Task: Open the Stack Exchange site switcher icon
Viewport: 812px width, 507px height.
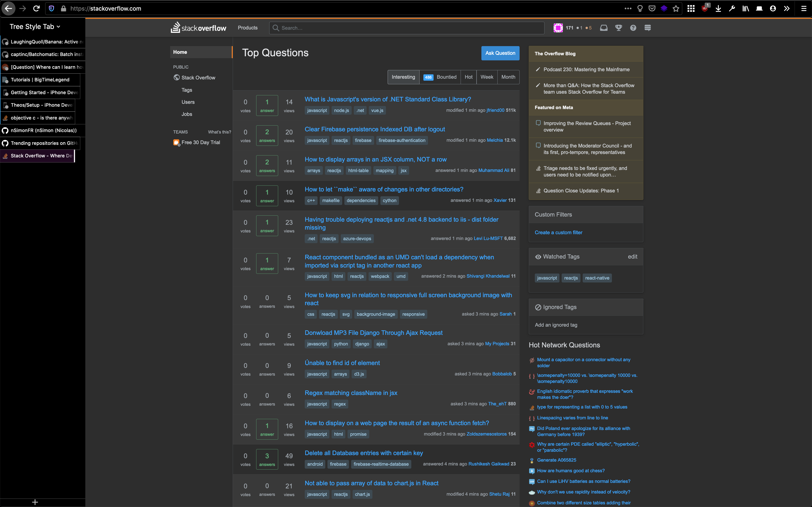Action: click(x=648, y=28)
